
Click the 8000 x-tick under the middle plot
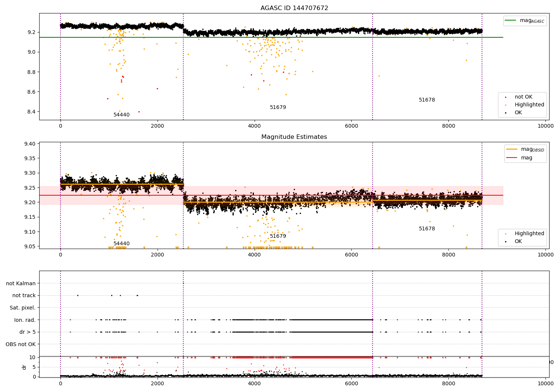[x=448, y=255]
